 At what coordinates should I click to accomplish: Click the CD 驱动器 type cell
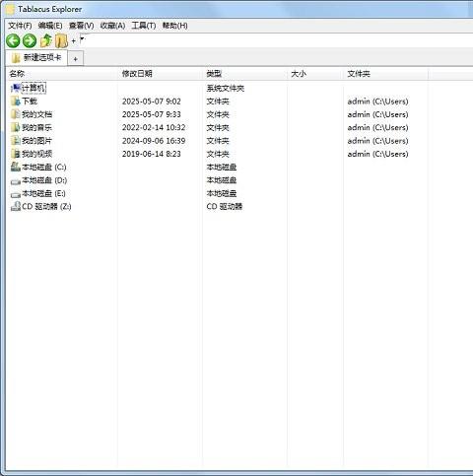coord(225,206)
